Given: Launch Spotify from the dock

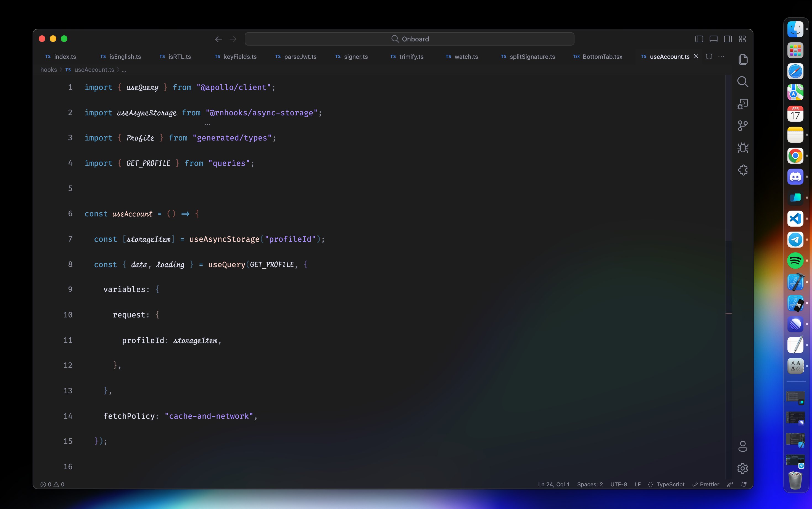Looking at the screenshot, I should click(795, 261).
